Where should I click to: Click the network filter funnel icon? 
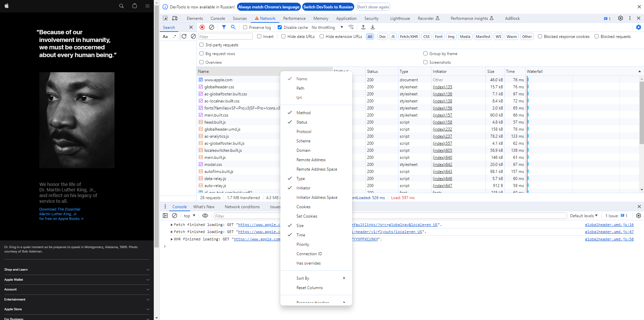coord(224,27)
